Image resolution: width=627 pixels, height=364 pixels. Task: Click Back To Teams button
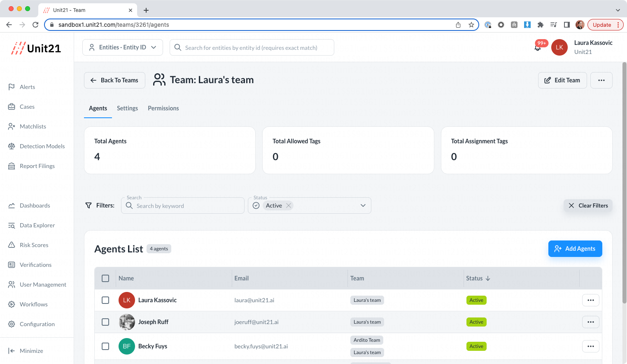tap(114, 80)
